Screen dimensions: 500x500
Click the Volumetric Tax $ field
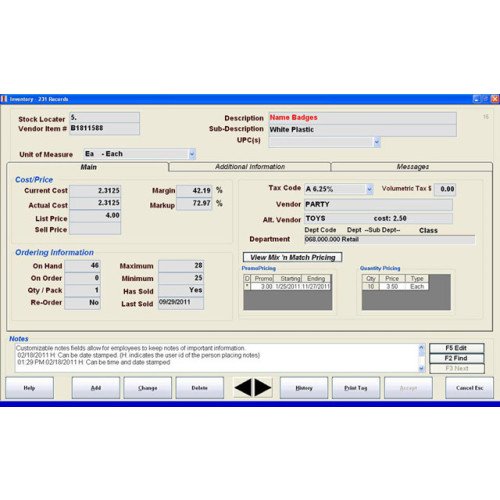[x=445, y=189]
